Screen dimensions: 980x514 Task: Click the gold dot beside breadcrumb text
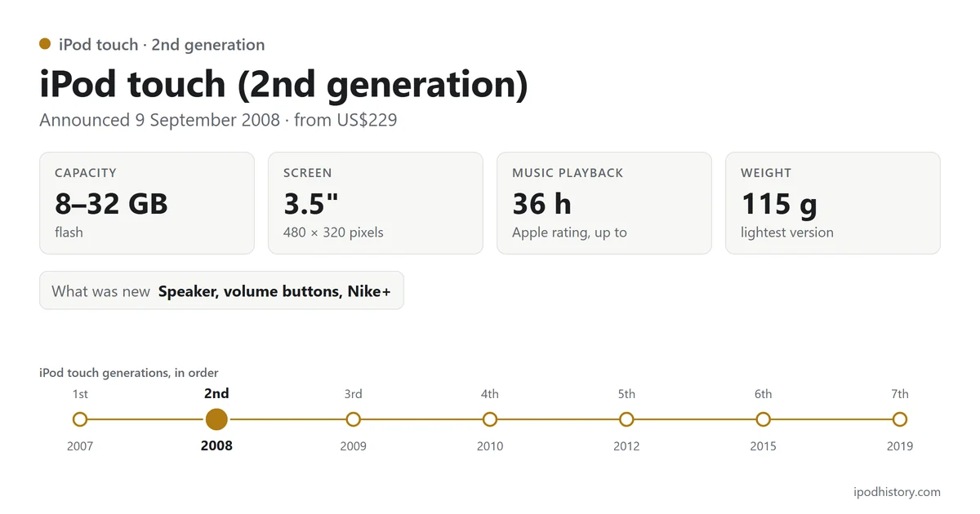pos(45,44)
